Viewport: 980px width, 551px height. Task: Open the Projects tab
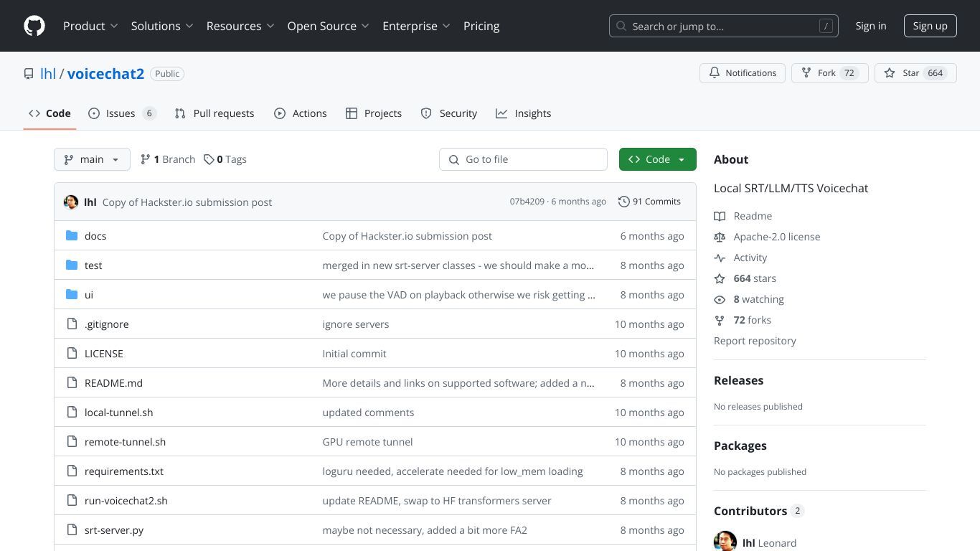pos(373,113)
